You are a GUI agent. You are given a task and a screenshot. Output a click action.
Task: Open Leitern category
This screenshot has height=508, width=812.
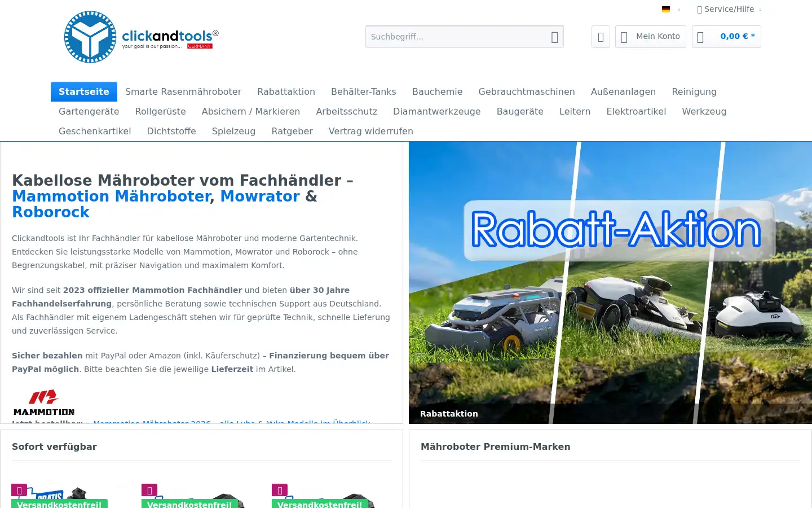pyautogui.click(x=575, y=111)
